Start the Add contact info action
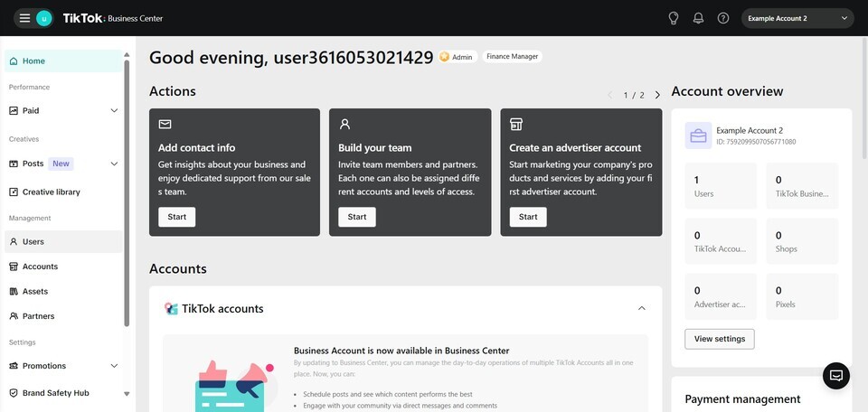This screenshot has width=868, height=412. click(x=176, y=217)
